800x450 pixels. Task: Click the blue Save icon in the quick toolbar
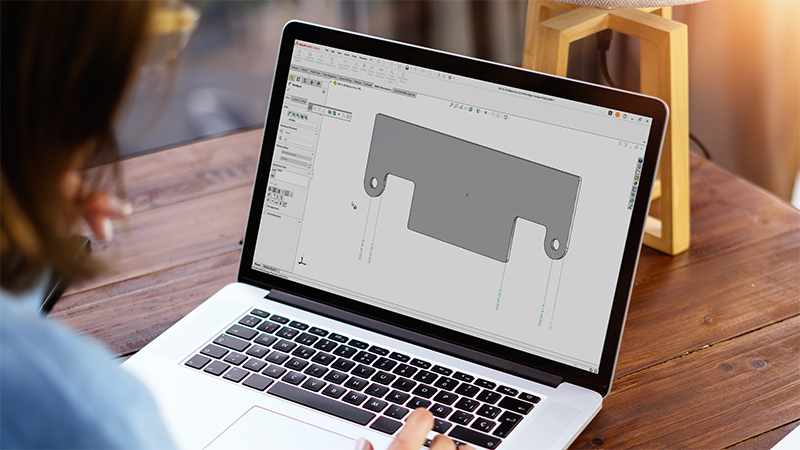pos(407,68)
